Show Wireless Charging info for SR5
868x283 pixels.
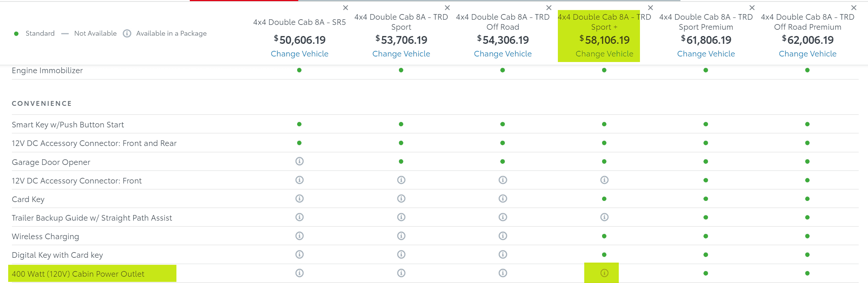pos(299,236)
